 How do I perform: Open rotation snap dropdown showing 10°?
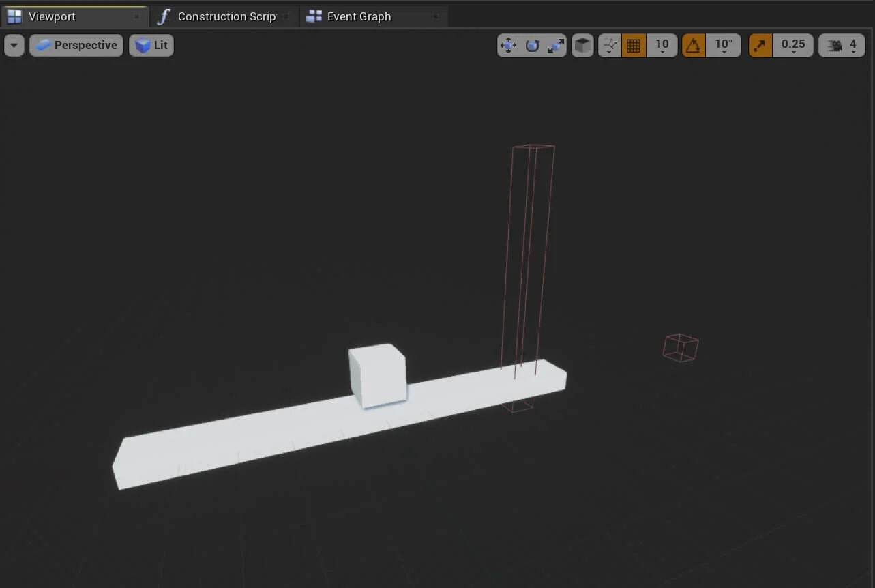[x=723, y=46]
